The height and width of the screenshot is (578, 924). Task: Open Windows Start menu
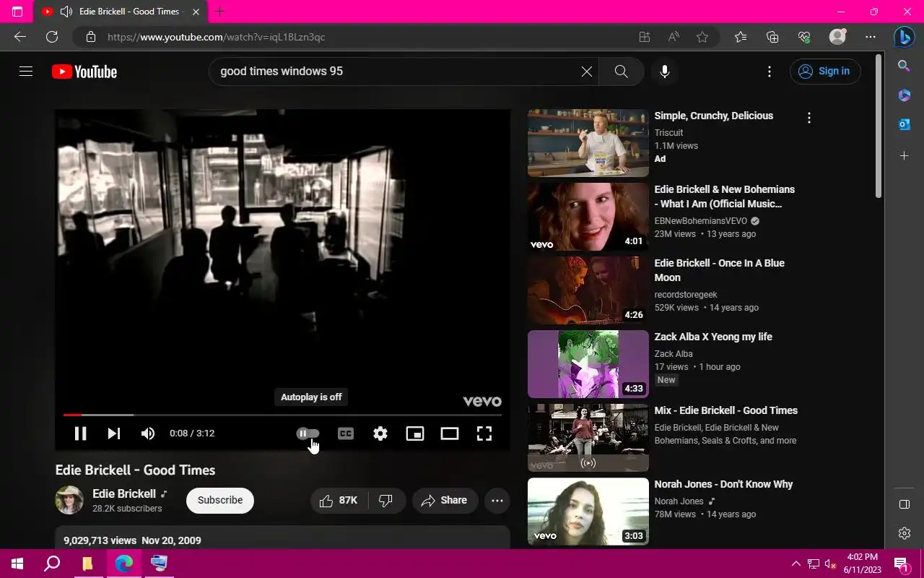click(17, 564)
